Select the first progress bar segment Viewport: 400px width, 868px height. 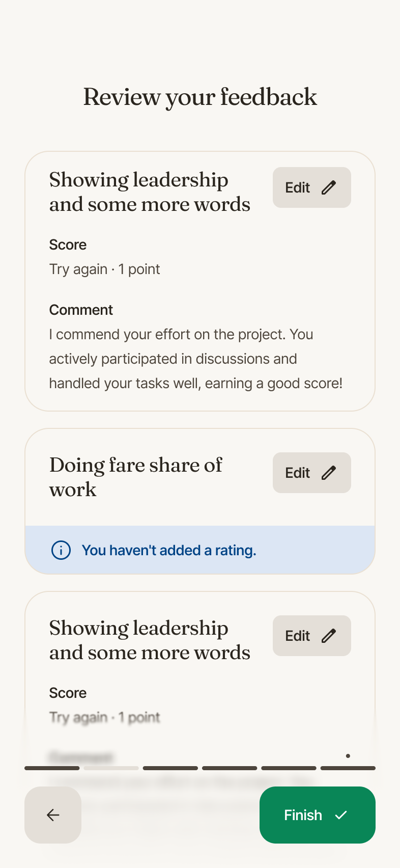pyautogui.click(x=52, y=768)
